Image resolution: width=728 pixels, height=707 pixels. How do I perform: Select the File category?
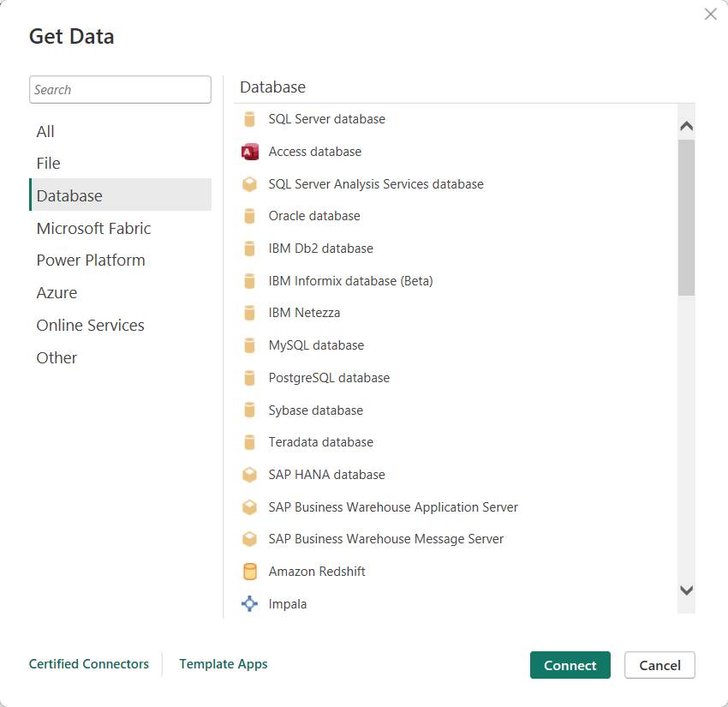point(120,164)
